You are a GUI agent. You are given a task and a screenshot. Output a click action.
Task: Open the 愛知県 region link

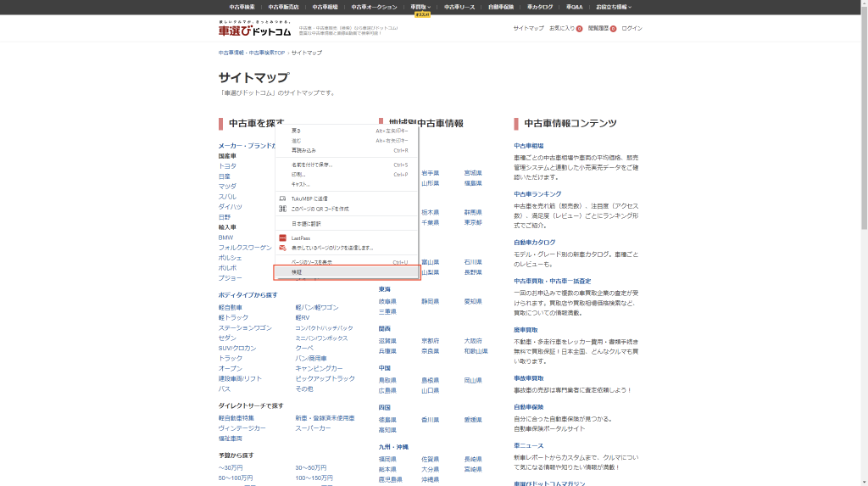pos(473,302)
